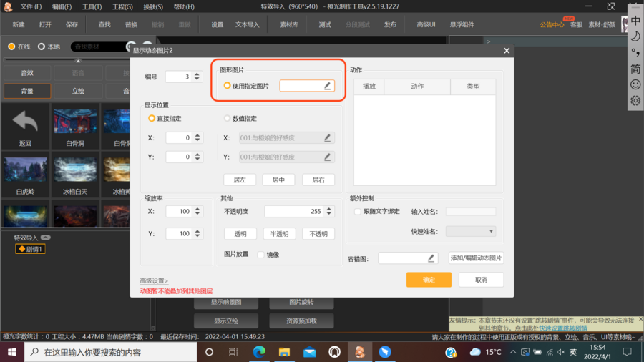The image size is (644, 362).
Task: Enable the 镜像 mirror checkbox
Action: tap(261, 255)
